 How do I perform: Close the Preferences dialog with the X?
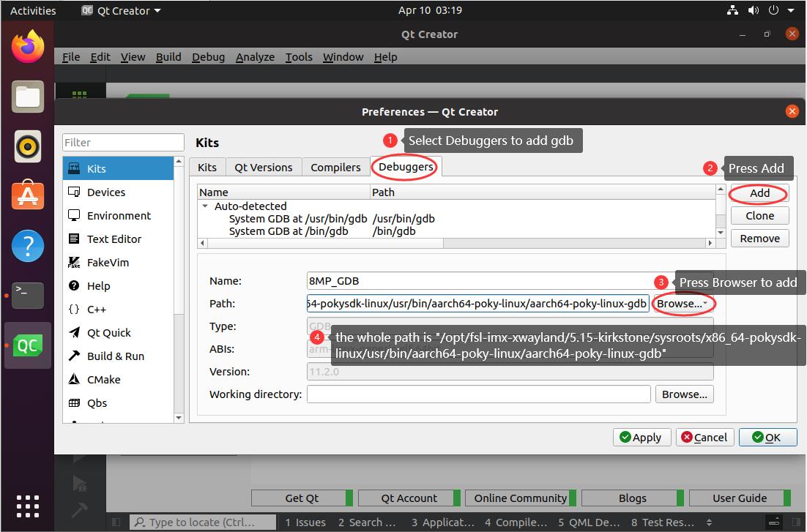click(792, 111)
